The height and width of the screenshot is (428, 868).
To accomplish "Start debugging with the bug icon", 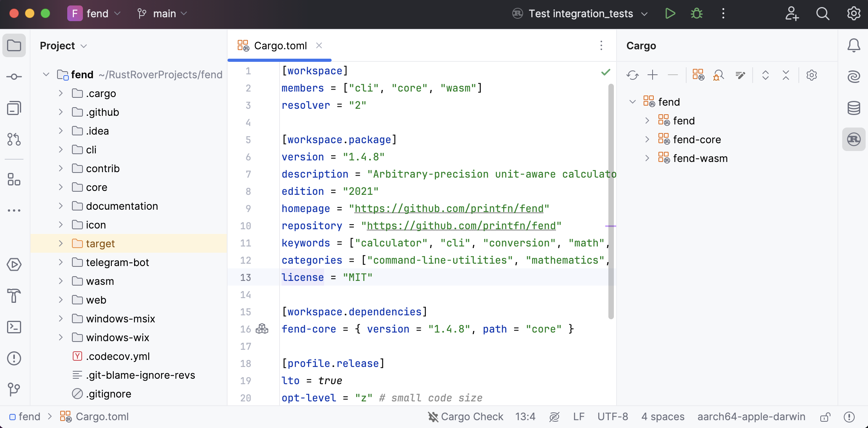I will pos(696,13).
